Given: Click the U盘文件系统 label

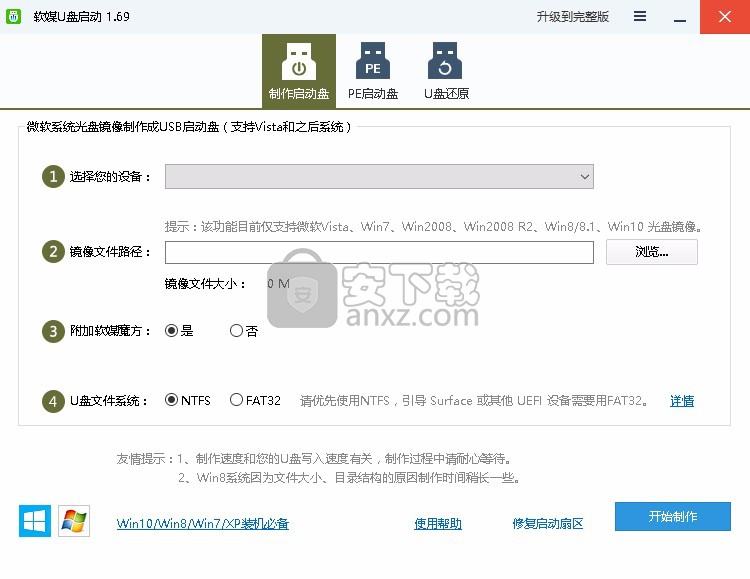Looking at the screenshot, I should pos(109,401).
